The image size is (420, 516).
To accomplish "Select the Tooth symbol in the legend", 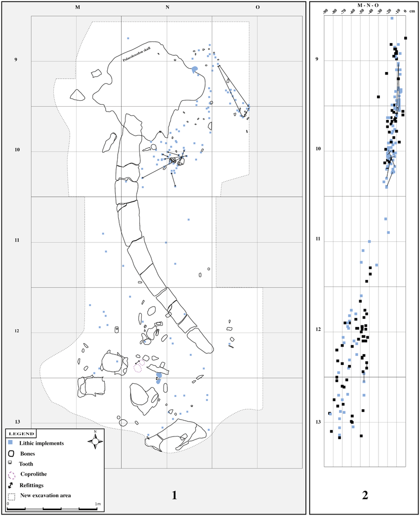I will [10, 463].
